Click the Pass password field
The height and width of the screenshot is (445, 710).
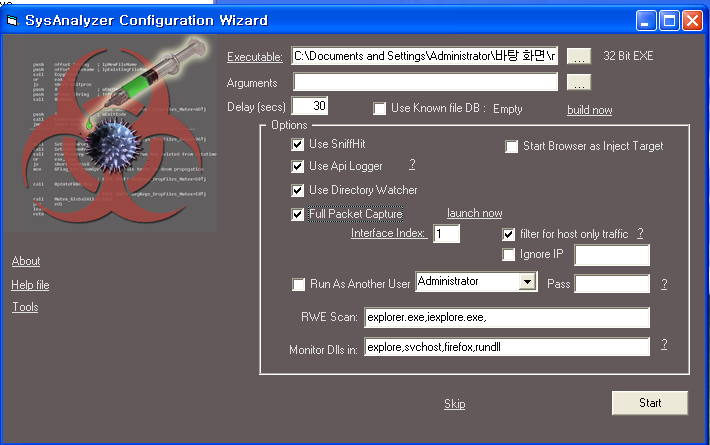tap(612, 284)
